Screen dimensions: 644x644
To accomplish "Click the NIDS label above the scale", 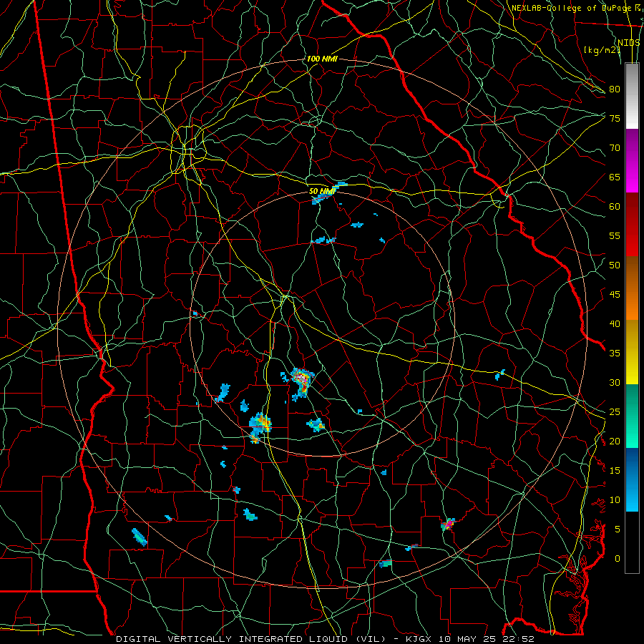I will coord(628,42).
